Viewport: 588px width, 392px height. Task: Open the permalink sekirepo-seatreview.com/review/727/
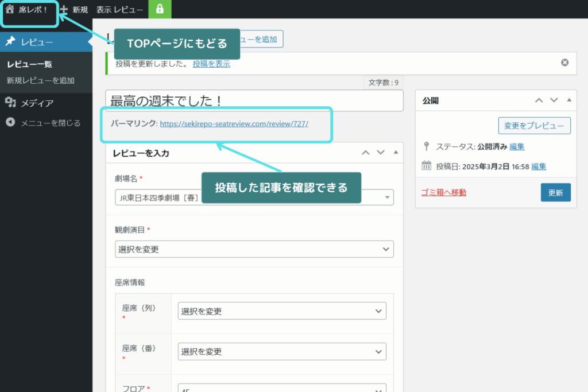234,123
